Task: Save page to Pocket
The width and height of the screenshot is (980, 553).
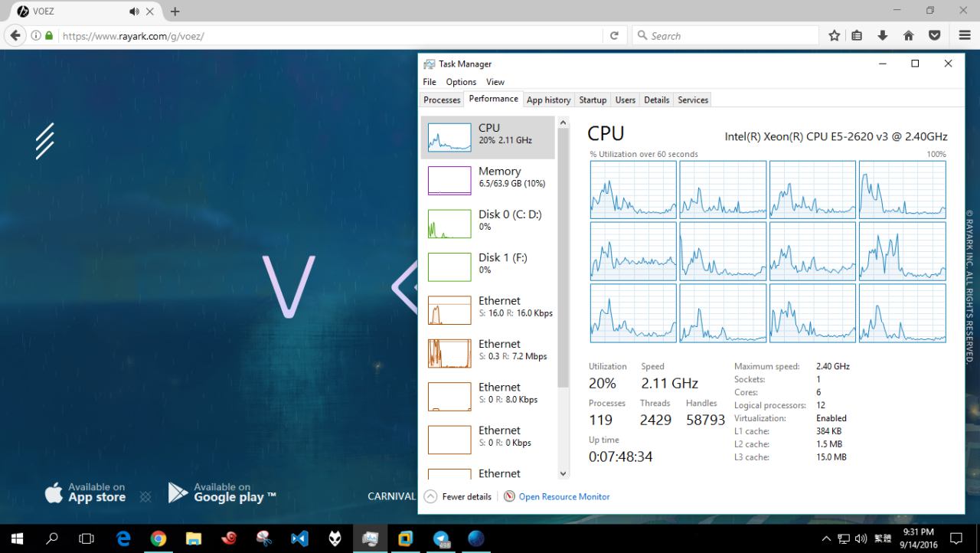Action: 935,35
